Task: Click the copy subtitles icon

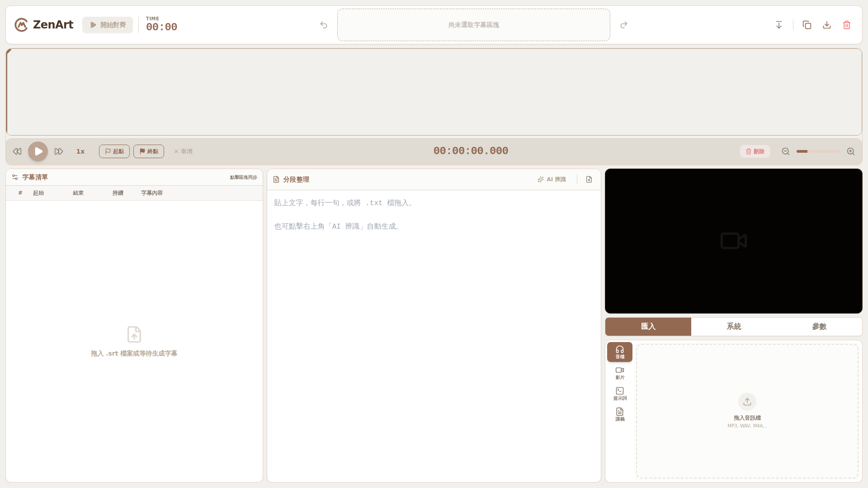Action: pyautogui.click(x=807, y=25)
